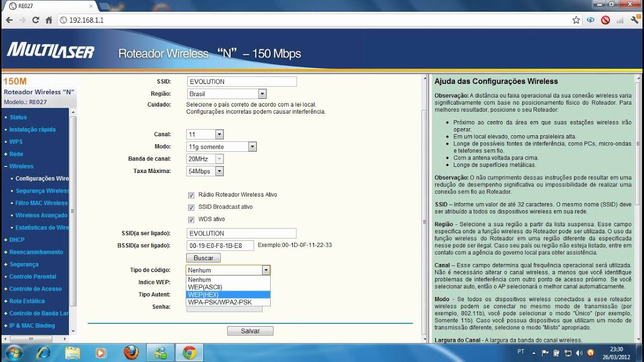Click the SSID(a ser ligado) input field
The image size is (644, 362).
(x=242, y=233)
